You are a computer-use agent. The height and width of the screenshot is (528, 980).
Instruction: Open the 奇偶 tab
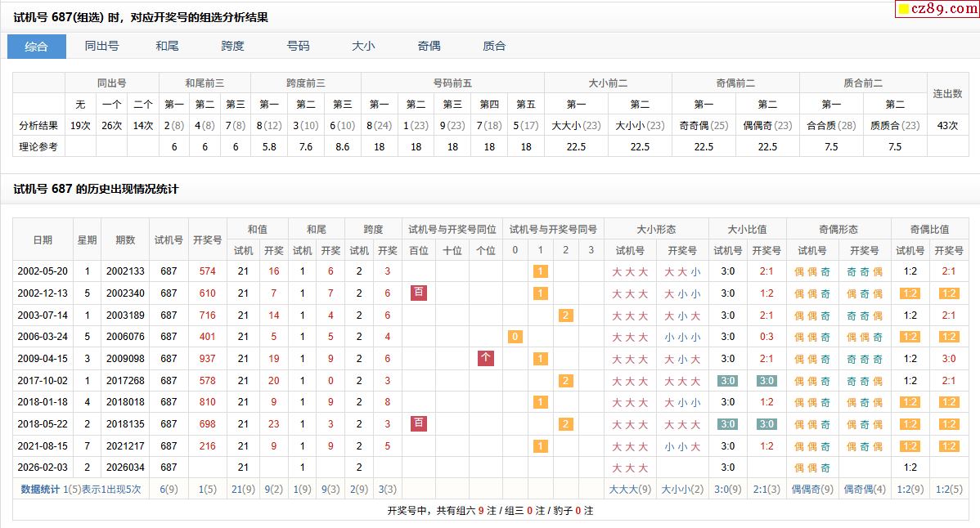coord(429,47)
